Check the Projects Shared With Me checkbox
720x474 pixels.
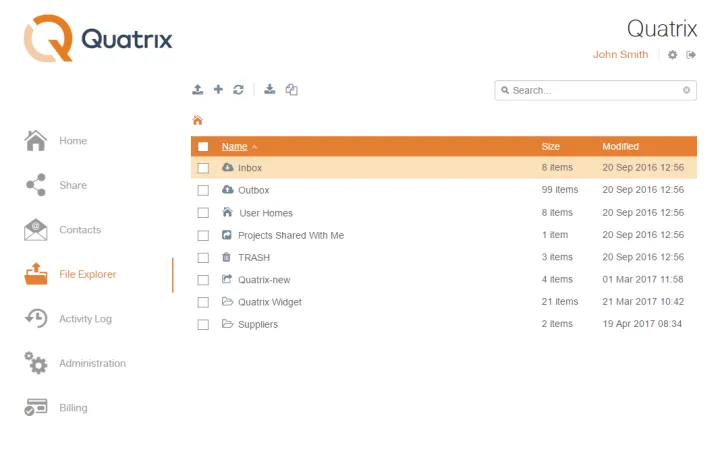pos(203,236)
